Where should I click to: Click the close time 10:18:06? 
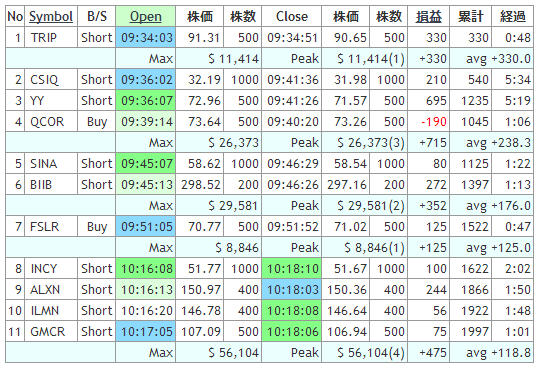(x=292, y=332)
